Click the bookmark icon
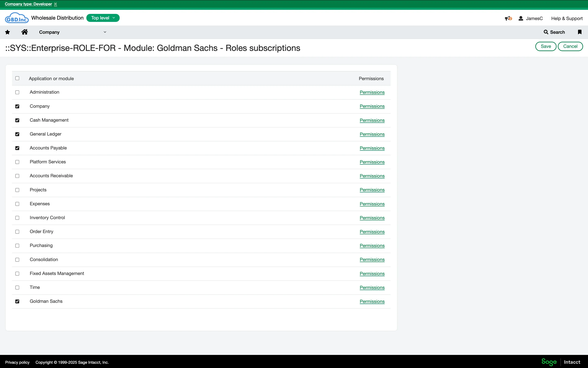 point(580,32)
